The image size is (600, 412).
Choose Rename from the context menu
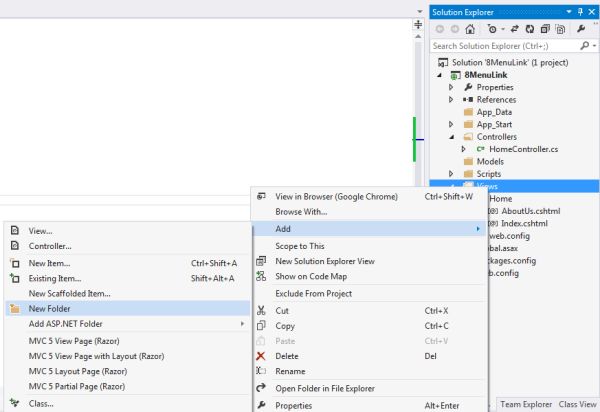click(369, 371)
